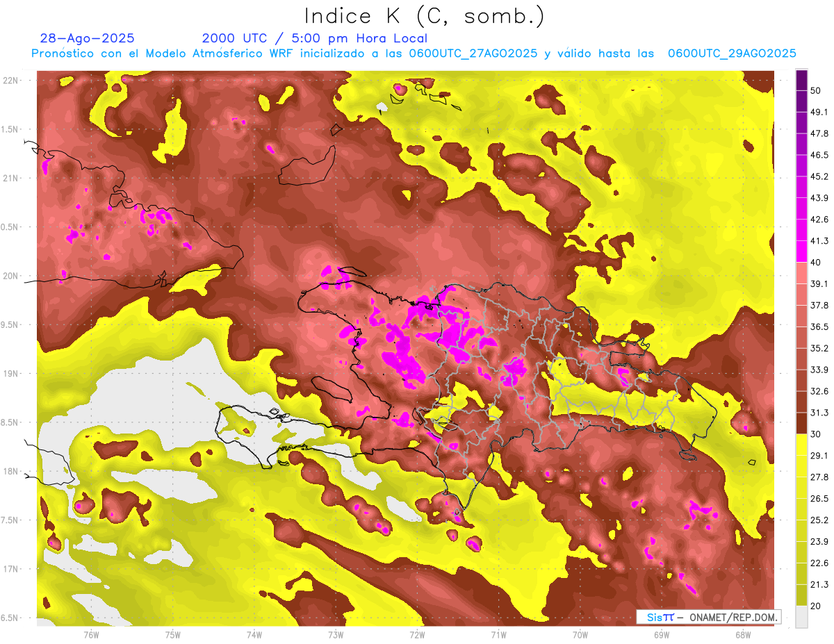Viewport: 834px width, 644px height.
Task: Click the 68W longitude axis label
Action: click(742, 634)
